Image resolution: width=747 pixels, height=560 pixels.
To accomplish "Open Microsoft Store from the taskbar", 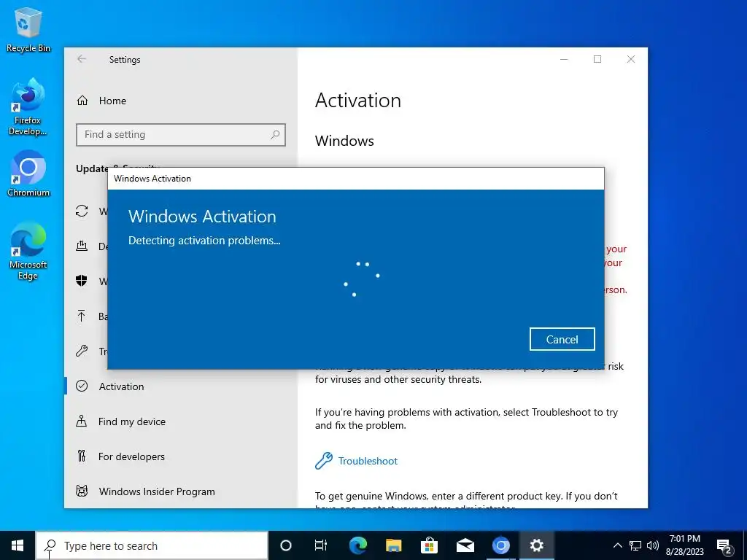I will pyautogui.click(x=429, y=545).
